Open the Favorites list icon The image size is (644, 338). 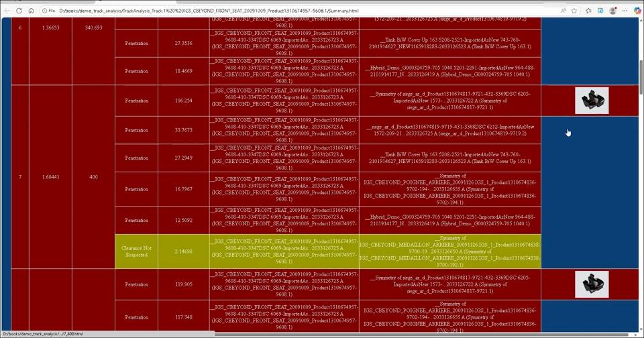[588, 11]
